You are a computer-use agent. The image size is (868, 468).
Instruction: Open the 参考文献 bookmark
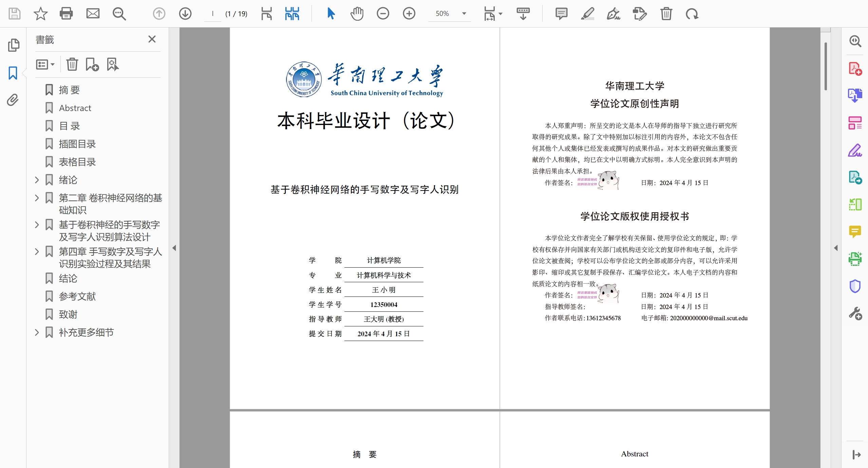(x=77, y=296)
